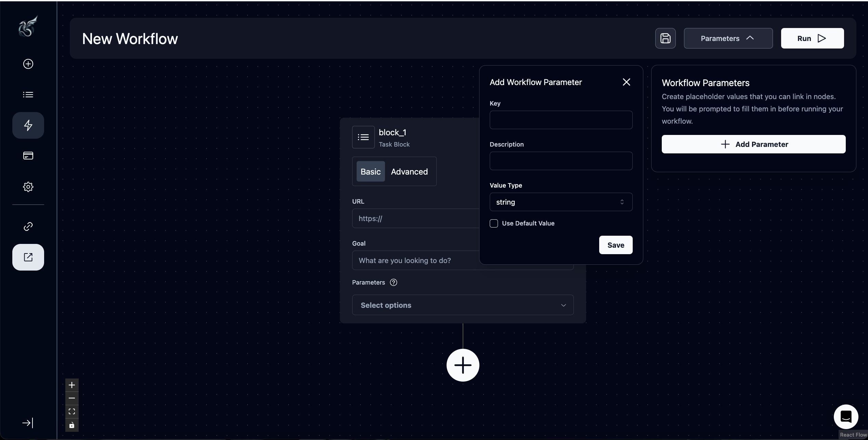This screenshot has height=440, width=868.
Task: Open the credit card billing icon
Action: coord(28,156)
